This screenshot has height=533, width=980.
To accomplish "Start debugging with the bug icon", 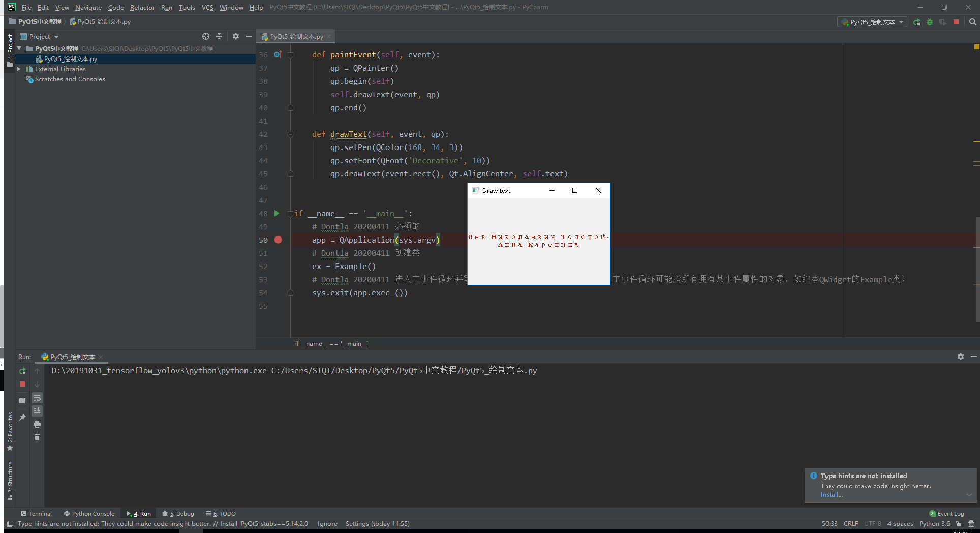I will pos(929,22).
